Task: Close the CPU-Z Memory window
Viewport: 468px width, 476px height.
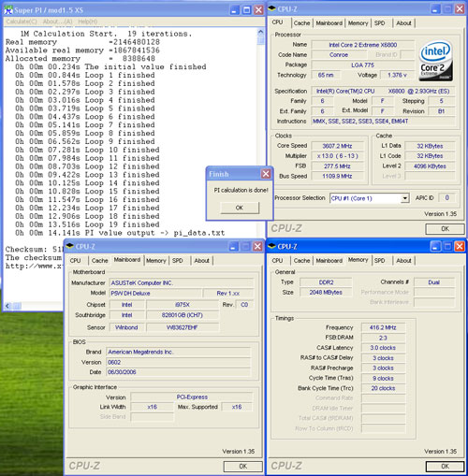Action: 460,247
